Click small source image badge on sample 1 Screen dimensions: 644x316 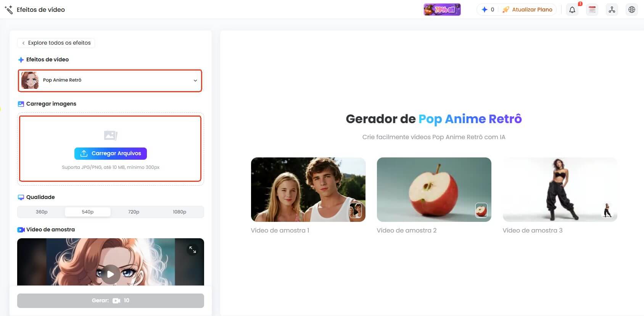pos(356,210)
